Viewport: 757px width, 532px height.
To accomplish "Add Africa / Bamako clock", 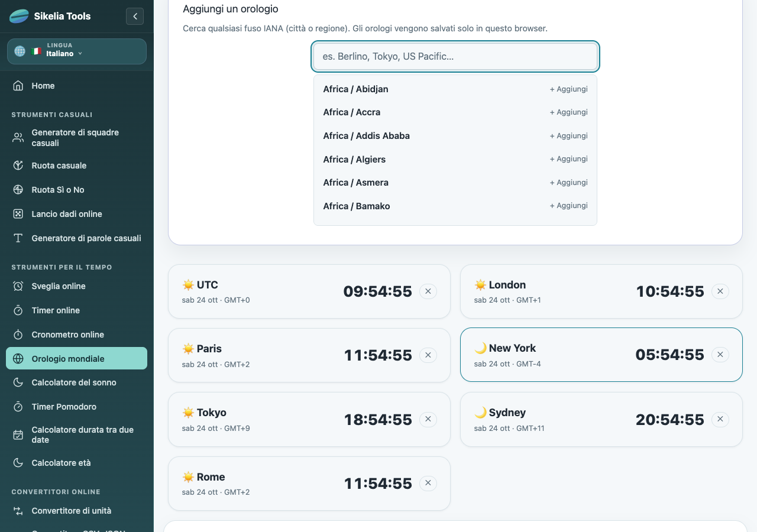I will click(x=569, y=206).
